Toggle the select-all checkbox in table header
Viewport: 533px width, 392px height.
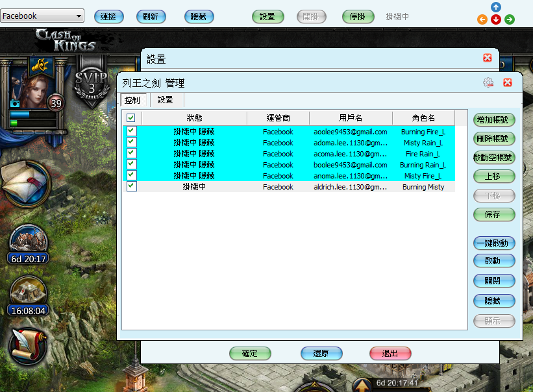(131, 118)
